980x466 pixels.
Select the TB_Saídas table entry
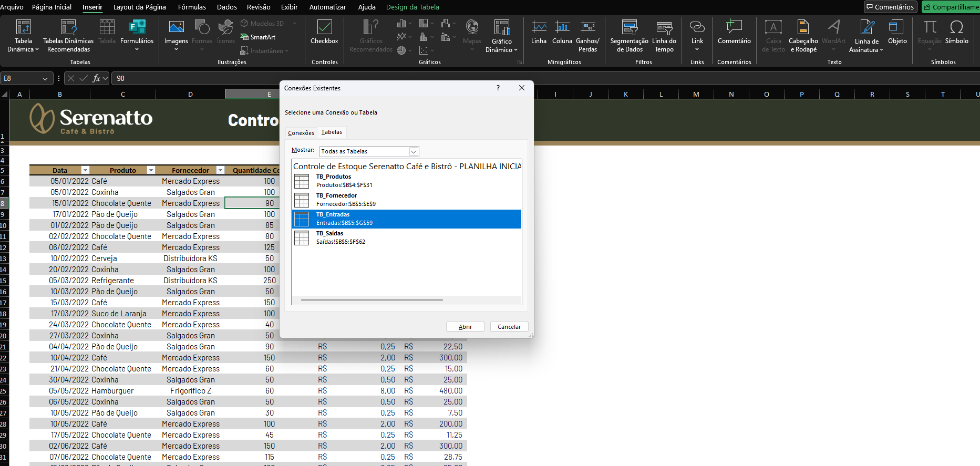coord(406,237)
